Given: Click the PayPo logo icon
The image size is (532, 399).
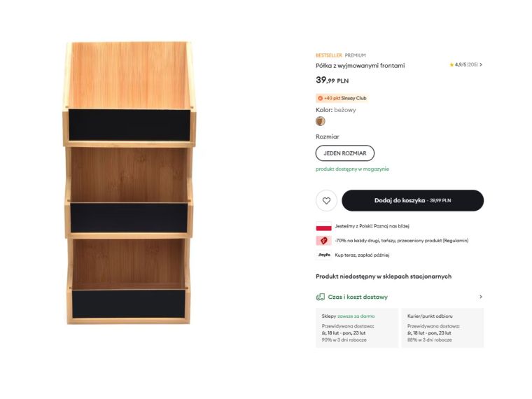Looking at the screenshot, I should 323,255.
